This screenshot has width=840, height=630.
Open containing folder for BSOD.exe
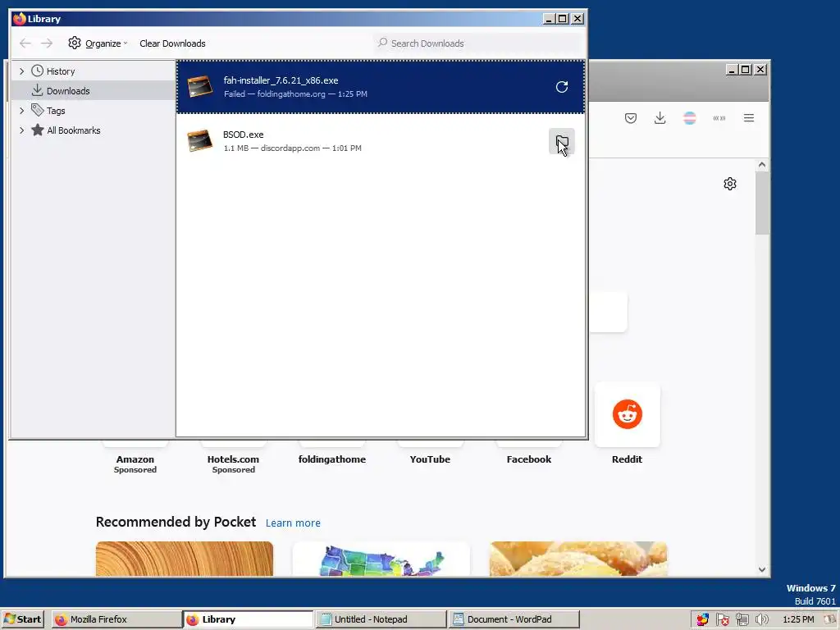561,141
